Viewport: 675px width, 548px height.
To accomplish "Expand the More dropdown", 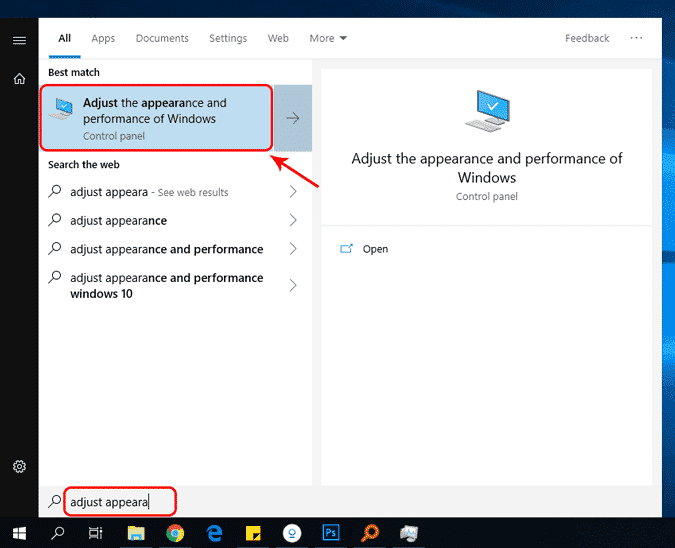I will click(328, 38).
